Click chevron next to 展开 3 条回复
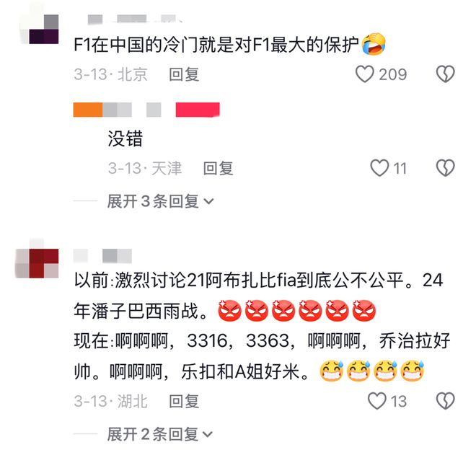Screen dimensions: 476x455 (209, 202)
